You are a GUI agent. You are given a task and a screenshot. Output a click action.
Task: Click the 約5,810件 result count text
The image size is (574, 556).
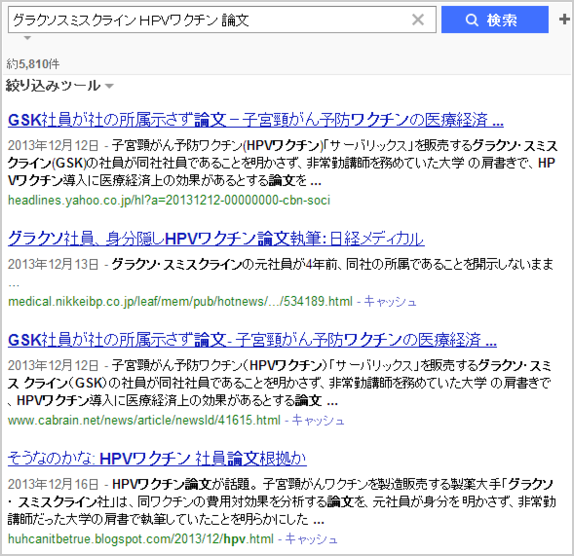(x=33, y=64)
